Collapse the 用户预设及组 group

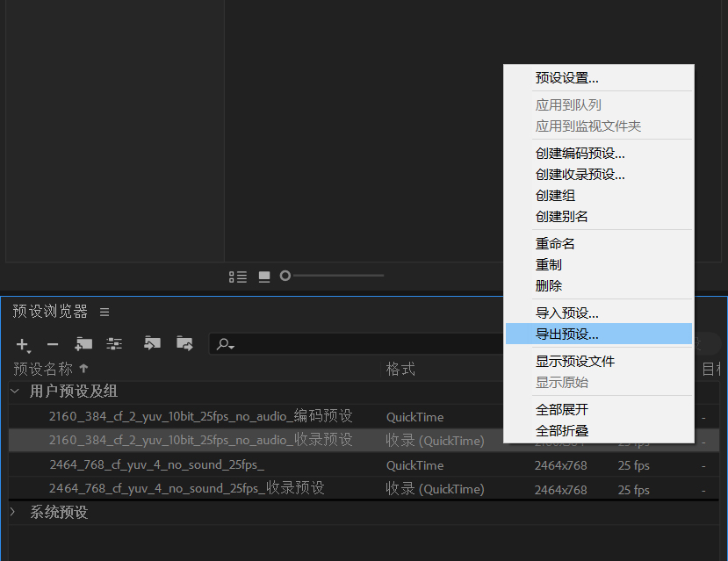(15, 392)
